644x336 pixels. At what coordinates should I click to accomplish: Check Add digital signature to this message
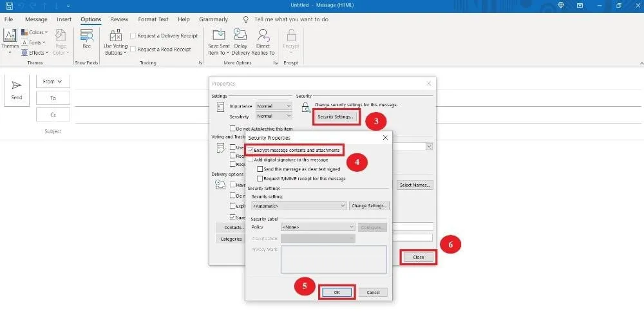coord(251,160)
